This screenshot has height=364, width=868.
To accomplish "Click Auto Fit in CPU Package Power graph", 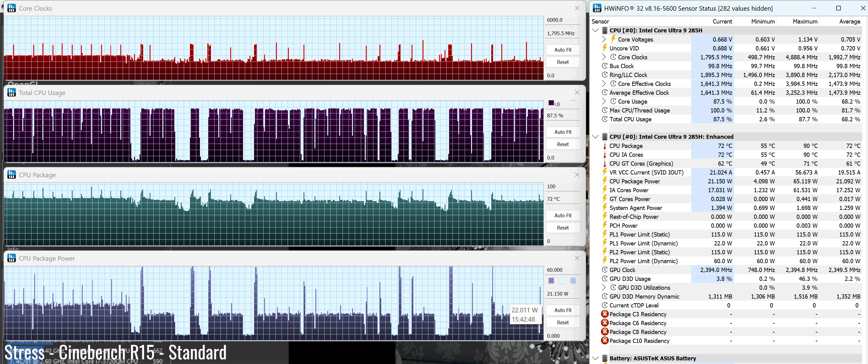I will coord(563,310).
